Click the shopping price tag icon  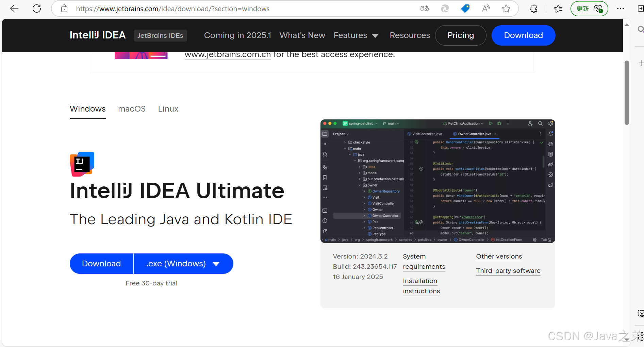[465, 9]
